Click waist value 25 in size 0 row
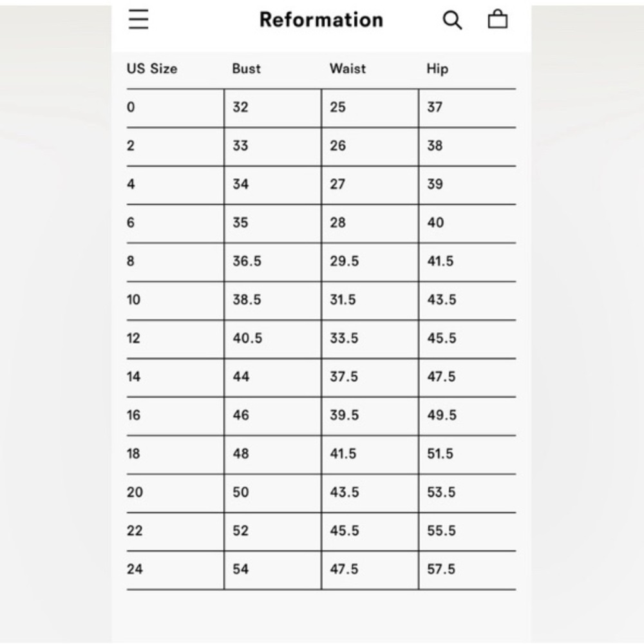The width and height of the screenshot is (644, 644). 337,107
